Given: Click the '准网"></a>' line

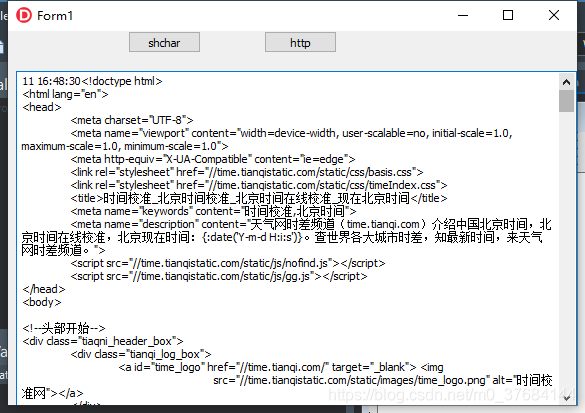Looking at the screenshot, I should tap(52, 393).
